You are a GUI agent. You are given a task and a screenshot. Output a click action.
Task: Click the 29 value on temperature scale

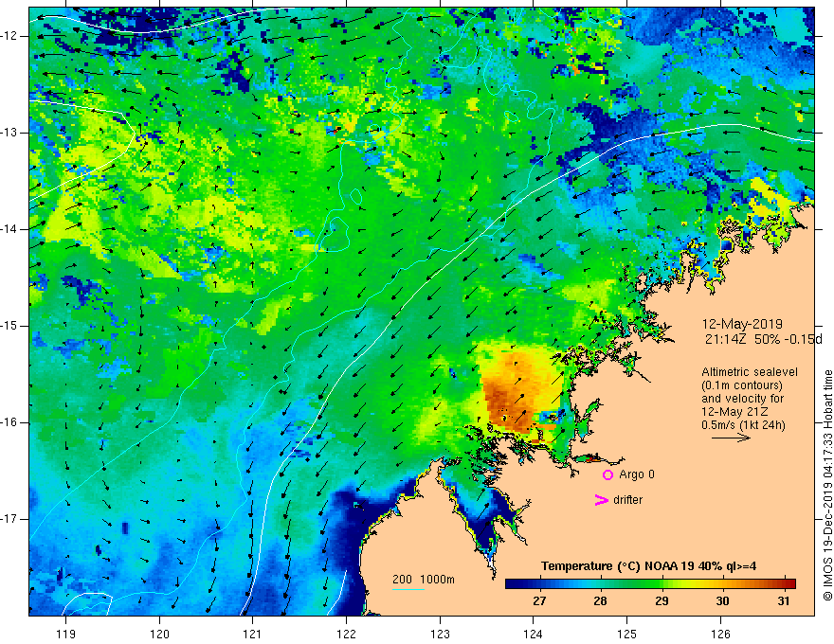662,601
